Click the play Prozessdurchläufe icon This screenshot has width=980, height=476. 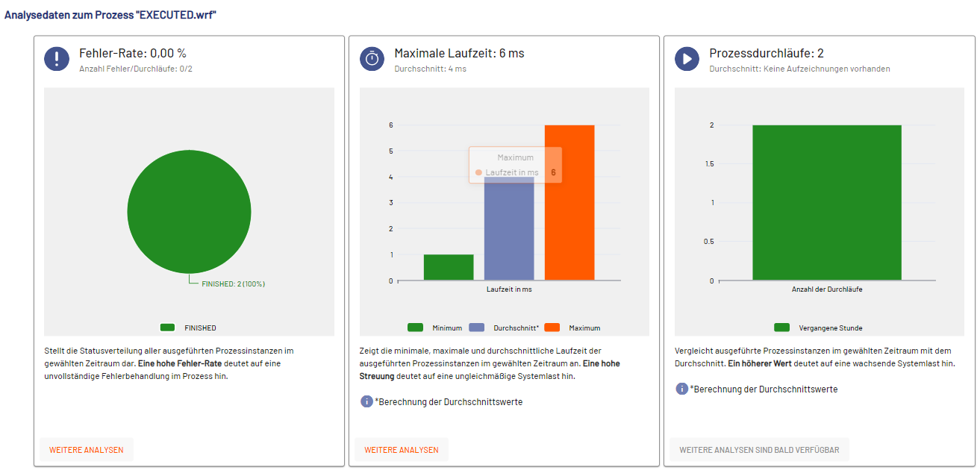pyautogui.click(x=687, y=59)
